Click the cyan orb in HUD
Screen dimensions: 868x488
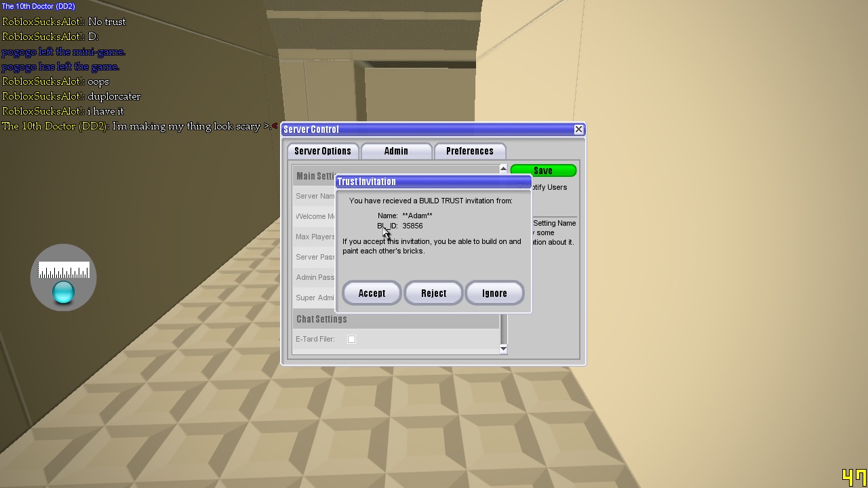point(63,293)
